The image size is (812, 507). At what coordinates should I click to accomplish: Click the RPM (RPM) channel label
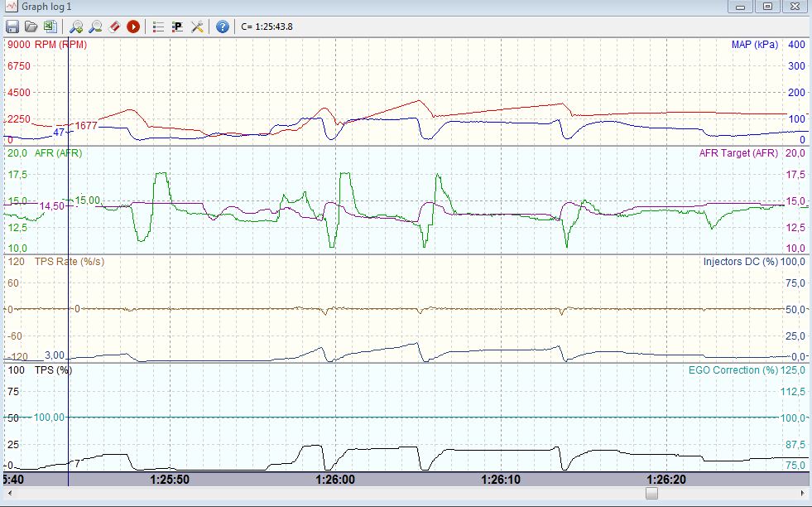pyautogui.click(x=60, y=45)
